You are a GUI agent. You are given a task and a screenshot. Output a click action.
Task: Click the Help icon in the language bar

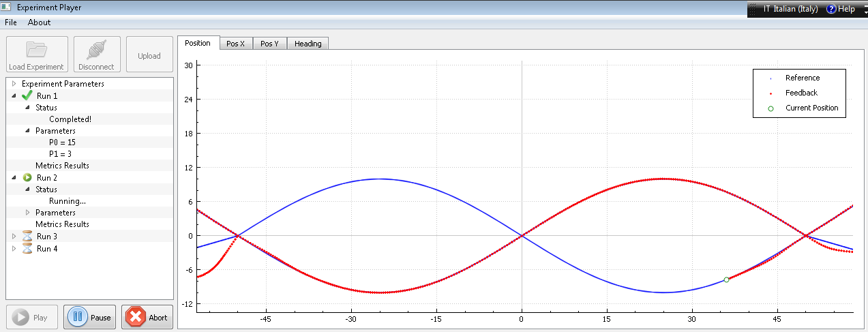point(831,9)
